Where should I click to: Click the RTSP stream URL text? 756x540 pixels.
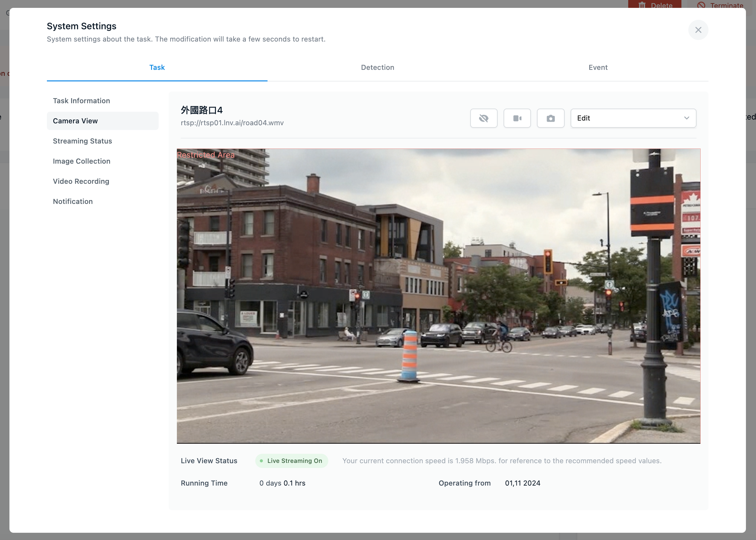232,123
